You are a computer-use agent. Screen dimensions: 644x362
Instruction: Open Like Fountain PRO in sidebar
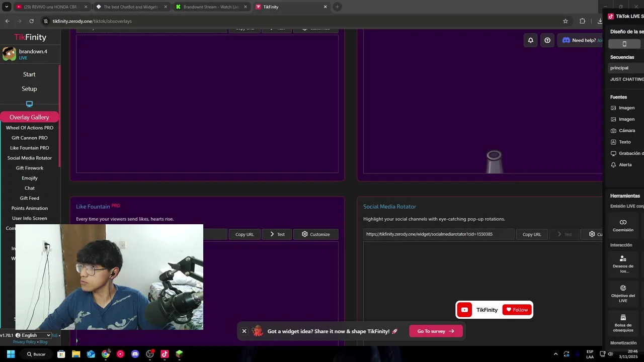pyautogui.click(x=30, y=148)
